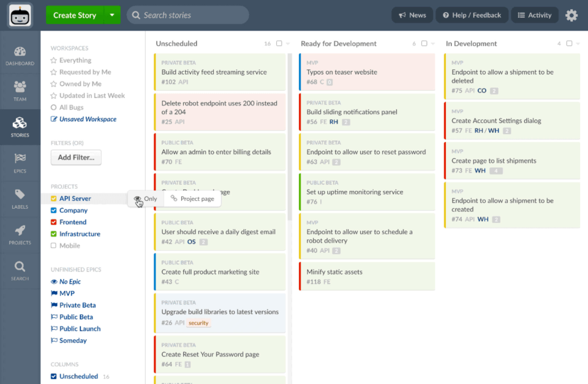Open the Dashboard sidebar section
Viewport: 588px width, 384px height.
tap(20, 56)
